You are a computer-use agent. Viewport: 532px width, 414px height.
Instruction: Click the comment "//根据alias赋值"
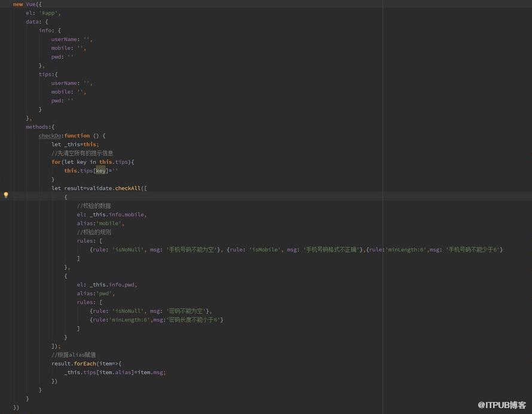point(74,355)
